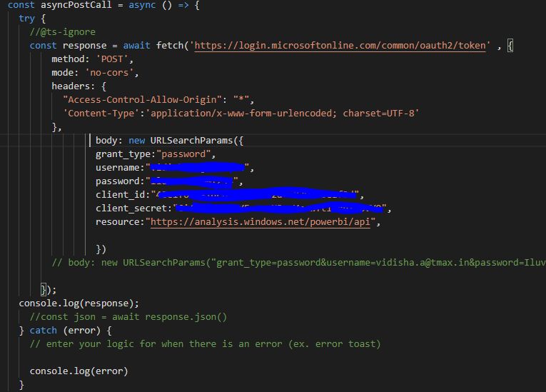Click the console.log(error) statement
The width and height of the screenshot is (546, 392).
(79, 371)
